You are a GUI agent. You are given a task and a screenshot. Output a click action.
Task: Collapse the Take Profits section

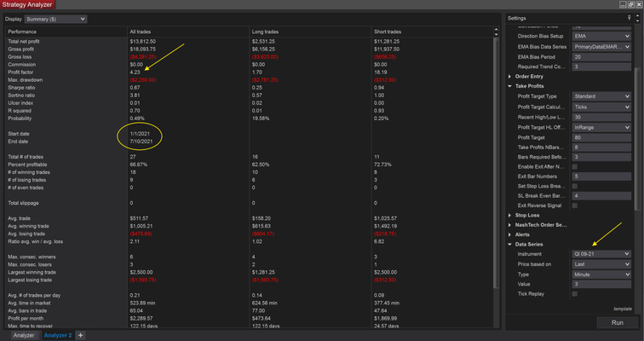click(x=532, y=87)
